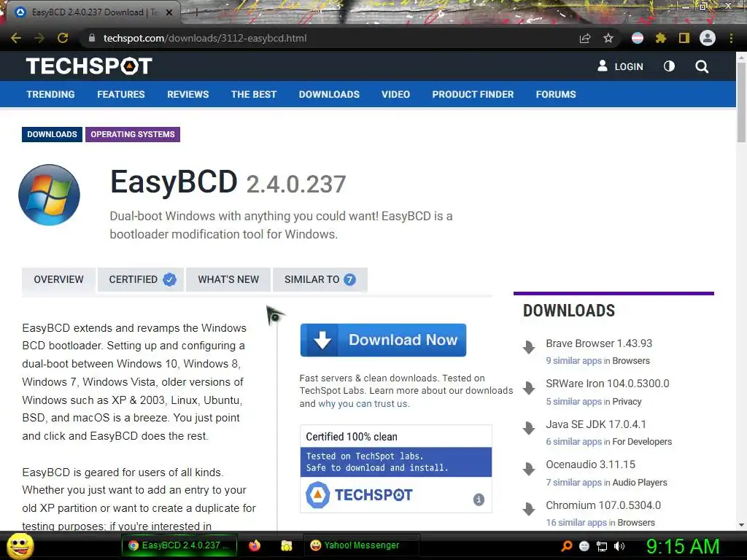Click the address bar URL field
The image size is (747, 560).
[x=329, y=38]
